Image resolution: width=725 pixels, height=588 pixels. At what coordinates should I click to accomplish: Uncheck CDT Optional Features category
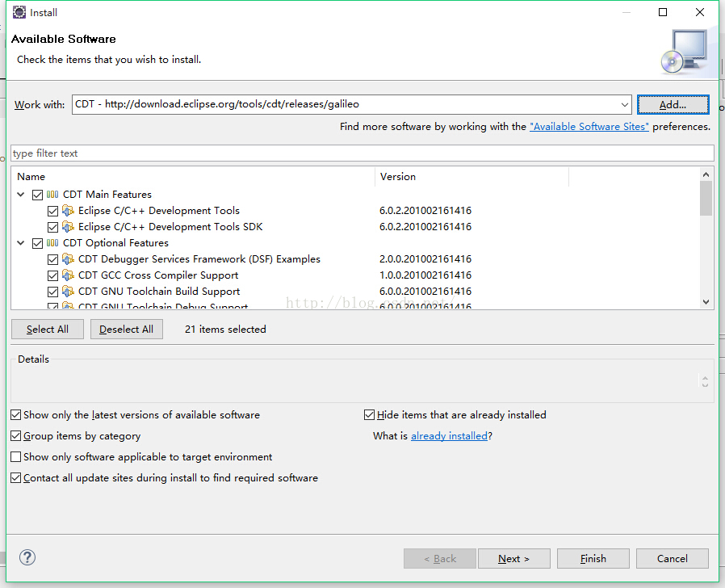(37, 243)
